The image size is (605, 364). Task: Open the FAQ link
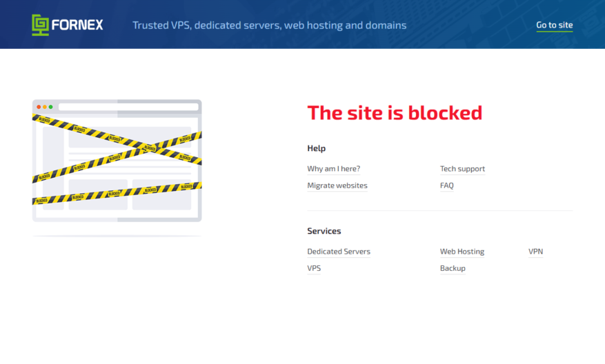pos(447,185)
